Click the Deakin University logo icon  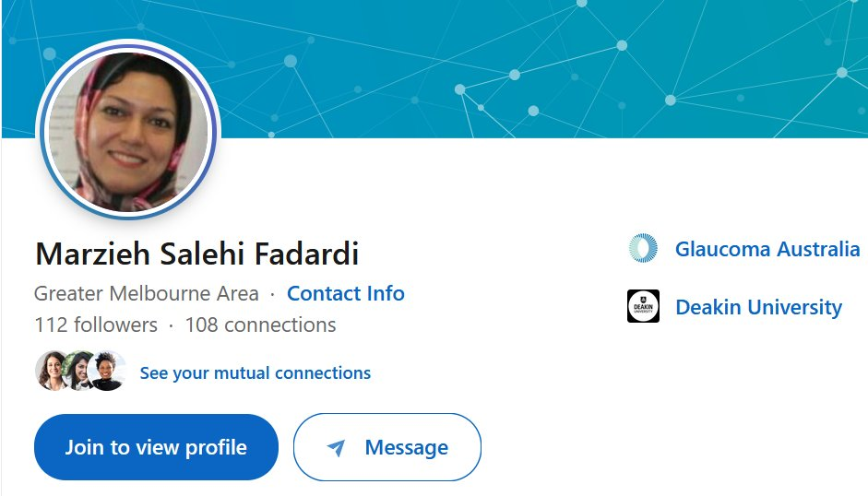(643, 307)
